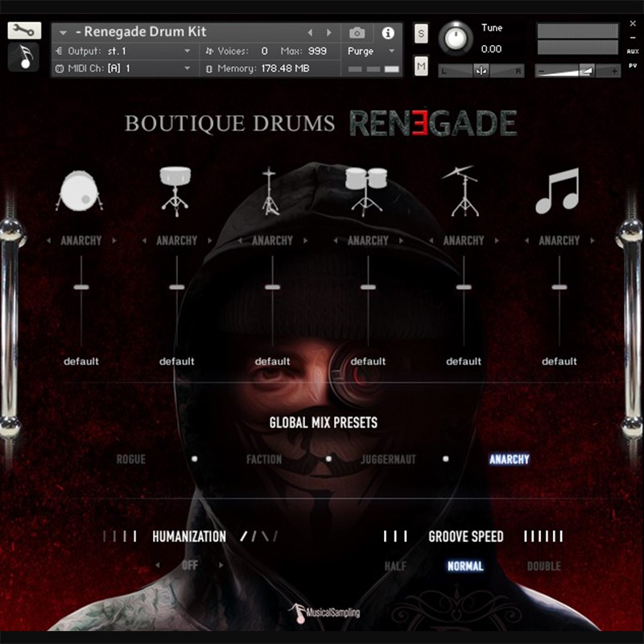
Task: Expand the instrument name dropdown triangle
Action: [63, 32]
